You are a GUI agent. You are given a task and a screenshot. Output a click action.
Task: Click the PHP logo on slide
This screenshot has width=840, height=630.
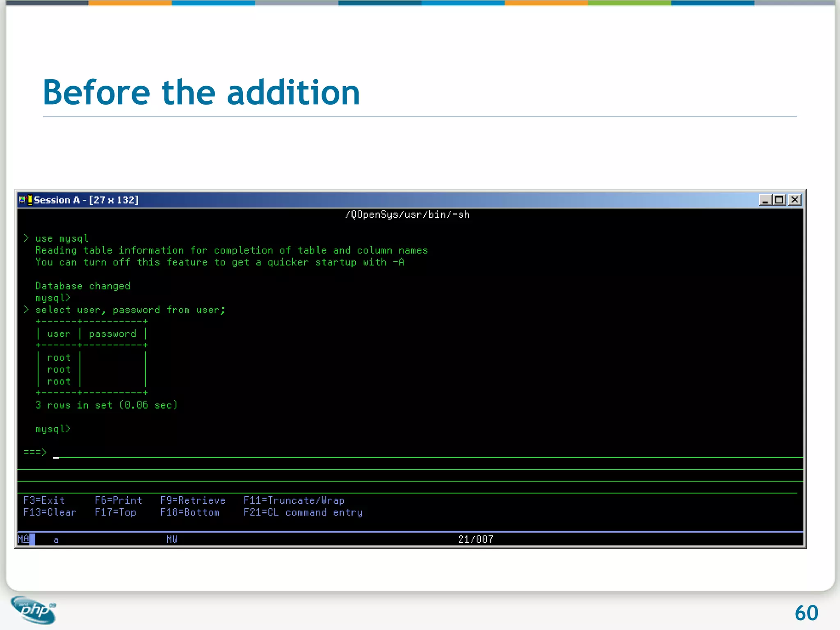point(34,609)
